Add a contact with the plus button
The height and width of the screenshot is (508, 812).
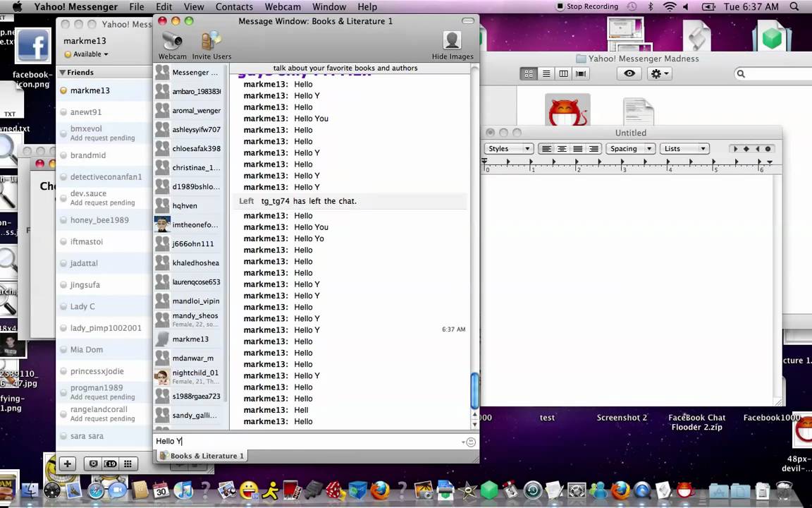(68, 464)
